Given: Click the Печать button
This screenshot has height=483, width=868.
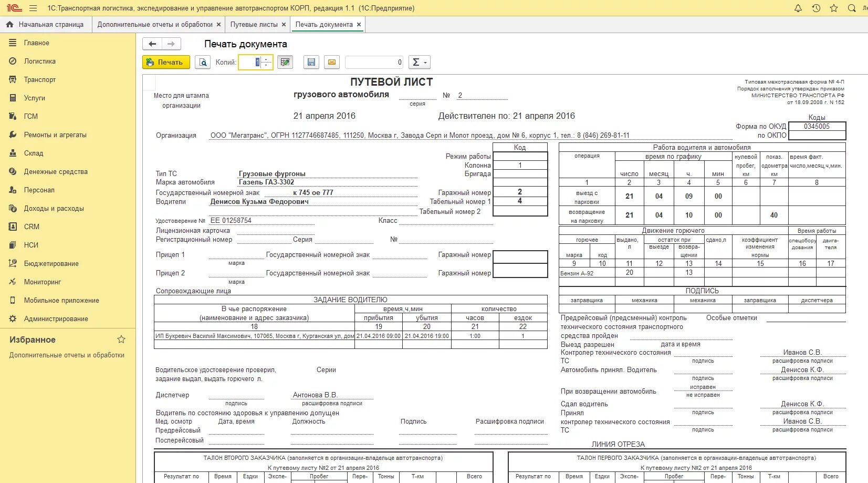Looking at the screenshot, I should (166, 62).
